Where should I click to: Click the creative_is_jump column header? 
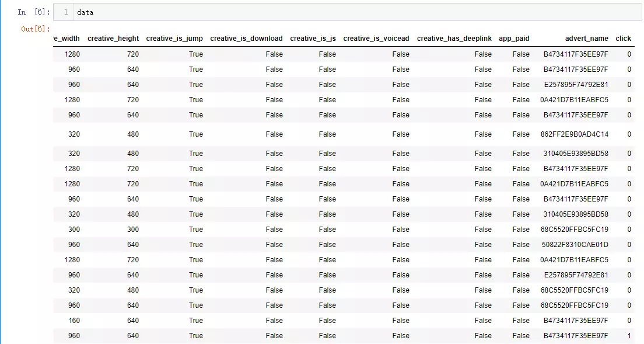(174, 38)
